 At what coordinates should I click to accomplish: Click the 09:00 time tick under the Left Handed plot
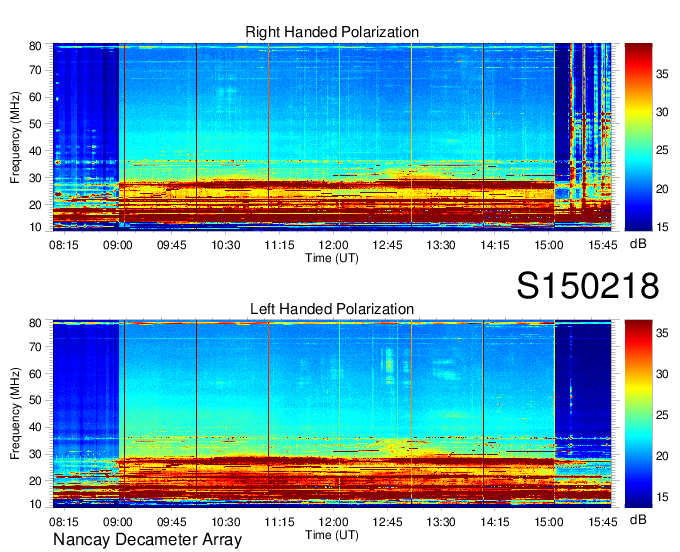(x=118, y=522)
